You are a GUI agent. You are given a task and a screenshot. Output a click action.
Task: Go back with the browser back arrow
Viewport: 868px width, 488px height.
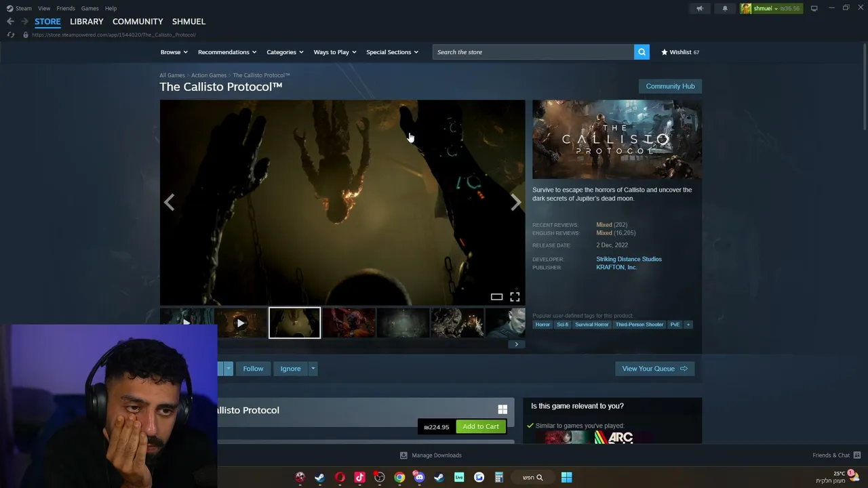[x=10, y=22]
